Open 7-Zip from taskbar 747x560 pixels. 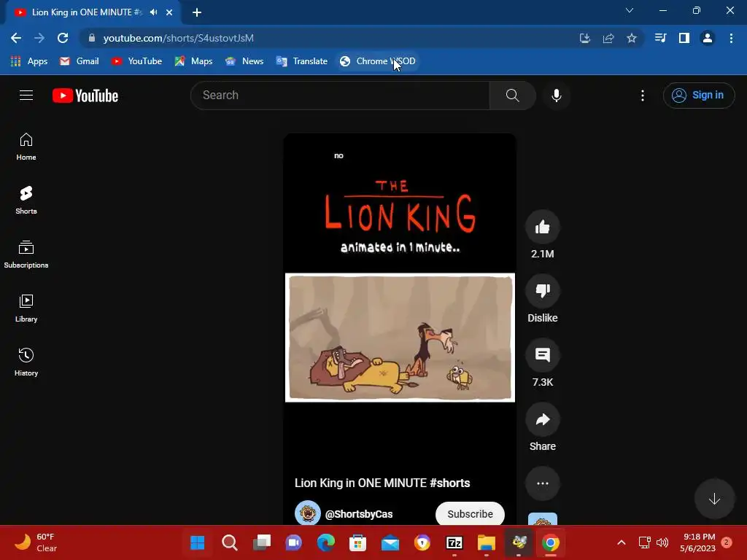point(454,542)
